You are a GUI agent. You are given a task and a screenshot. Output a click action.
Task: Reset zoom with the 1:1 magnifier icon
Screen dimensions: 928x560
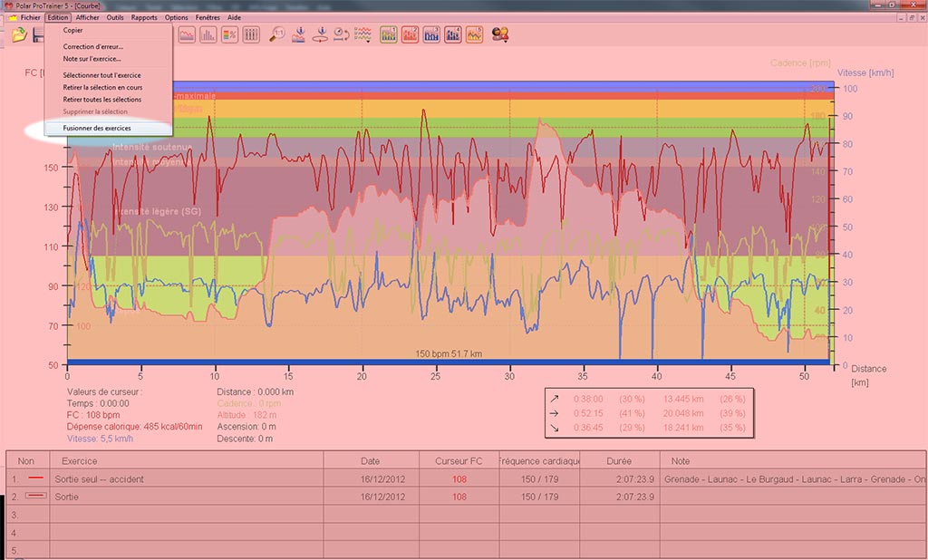tap(277, 35)
